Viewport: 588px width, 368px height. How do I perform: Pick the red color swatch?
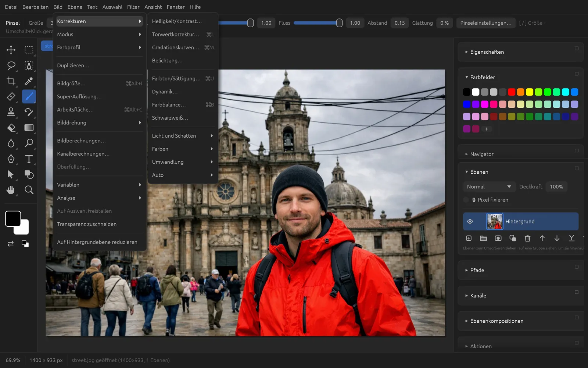coord(512,92)
